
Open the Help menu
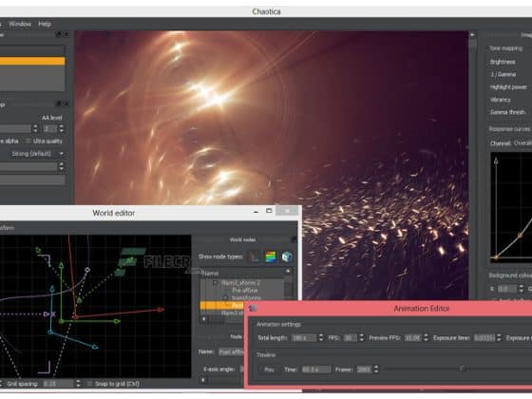tap(45, 24)
